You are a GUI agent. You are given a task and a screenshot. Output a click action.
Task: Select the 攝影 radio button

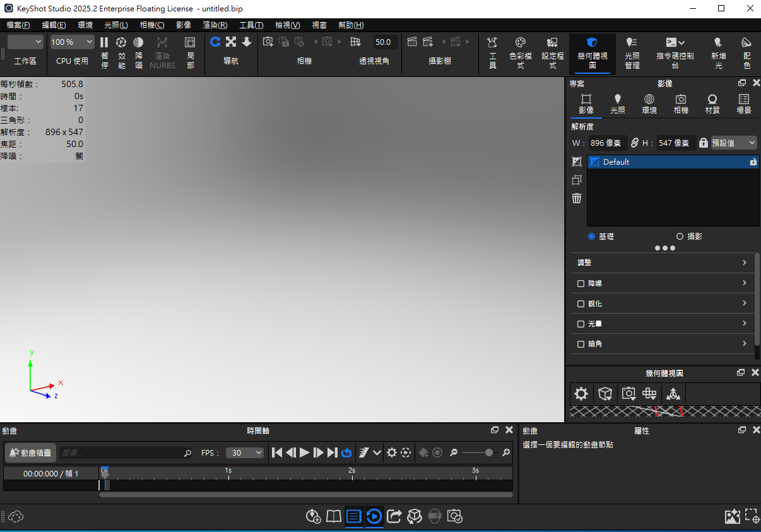[x=680, y=236]
